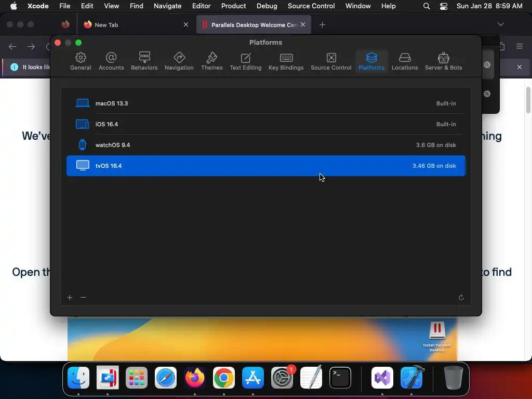Viewport: 532px width, 399px height.
Task: Open the File menu
Action: [64, 6]
